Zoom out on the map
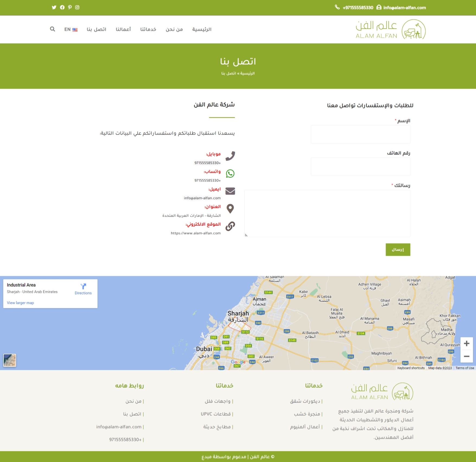 tap(467, 356)
